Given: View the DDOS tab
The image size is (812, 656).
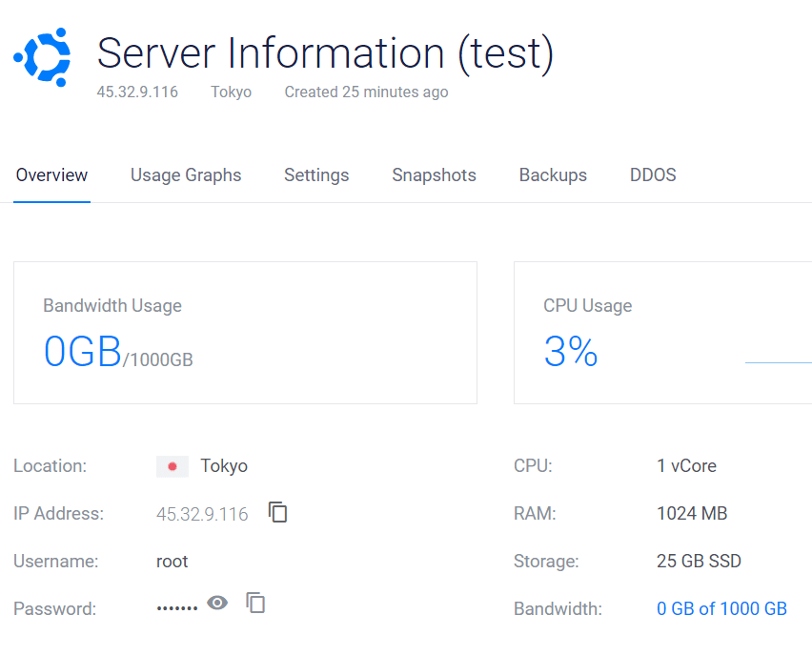Looking at the screenshot, I should coord(653,175).
